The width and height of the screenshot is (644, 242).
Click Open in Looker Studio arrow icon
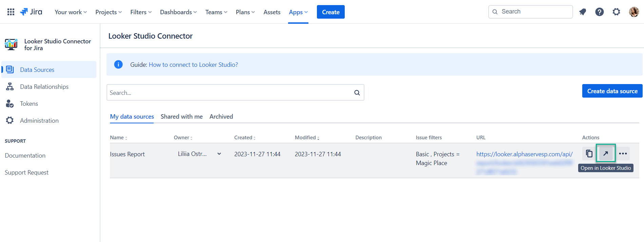point(606,154)
